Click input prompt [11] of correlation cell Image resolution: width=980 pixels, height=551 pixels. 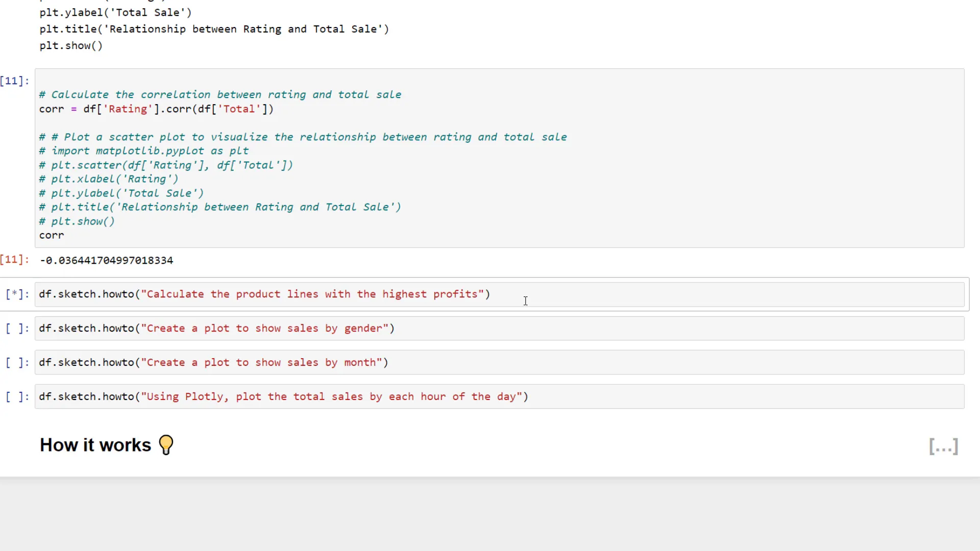click(x=14, y=81)
